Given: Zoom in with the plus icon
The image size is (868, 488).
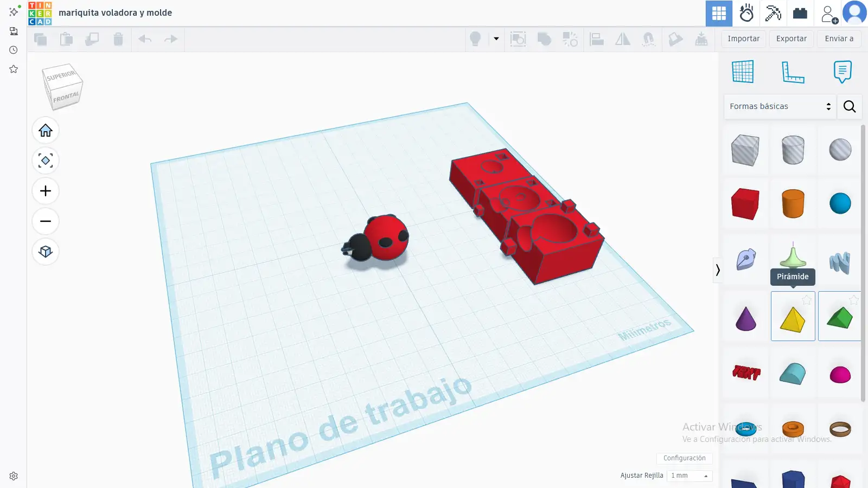Looking at the screenshot, I should pyautogui.click(x=46, y=191).
